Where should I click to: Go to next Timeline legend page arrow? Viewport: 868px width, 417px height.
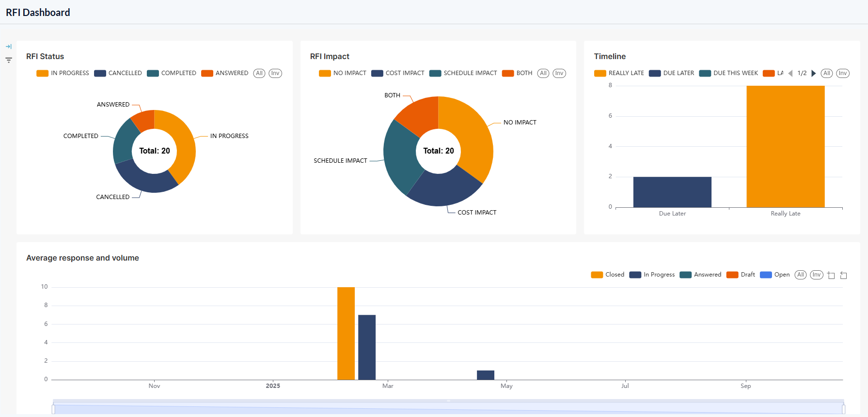click(814, 73)
